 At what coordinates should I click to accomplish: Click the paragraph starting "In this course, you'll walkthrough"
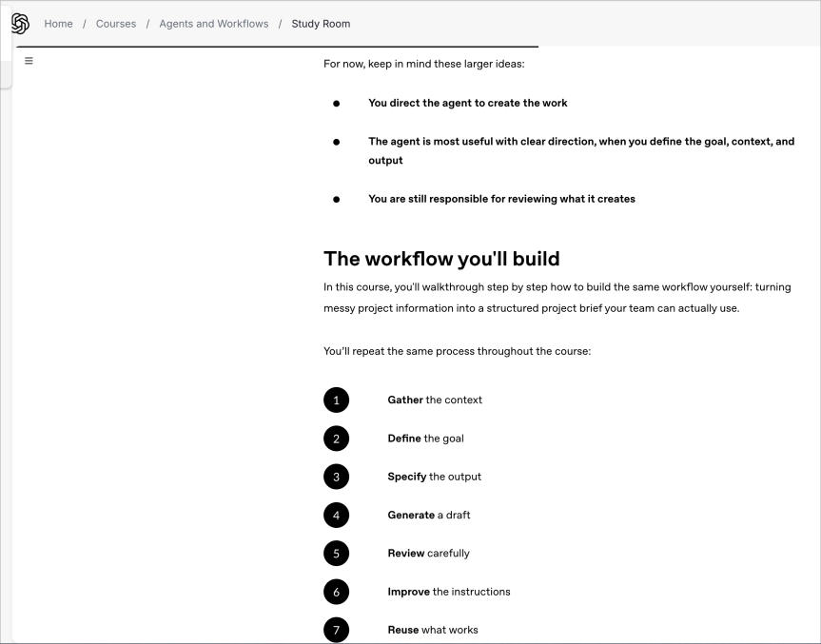557,298
